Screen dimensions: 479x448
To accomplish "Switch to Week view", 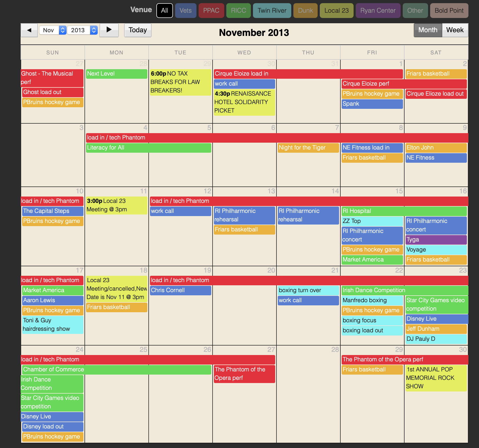I will coord(455,30).
